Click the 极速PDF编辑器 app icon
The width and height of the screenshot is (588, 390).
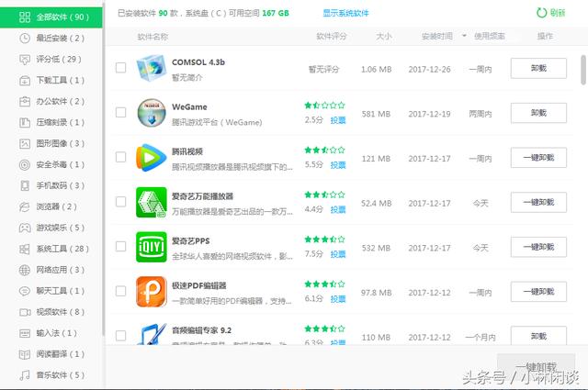[x=151, y=292]
